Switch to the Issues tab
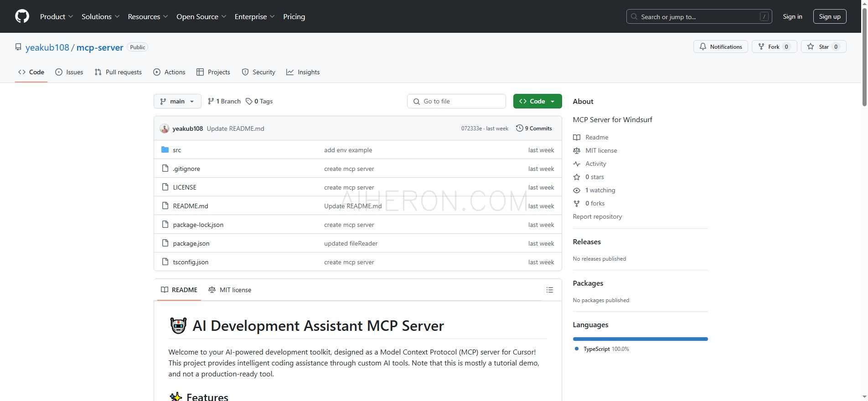Image resolution: width=868 pixels, height=401 pixels. coord(69,72)
